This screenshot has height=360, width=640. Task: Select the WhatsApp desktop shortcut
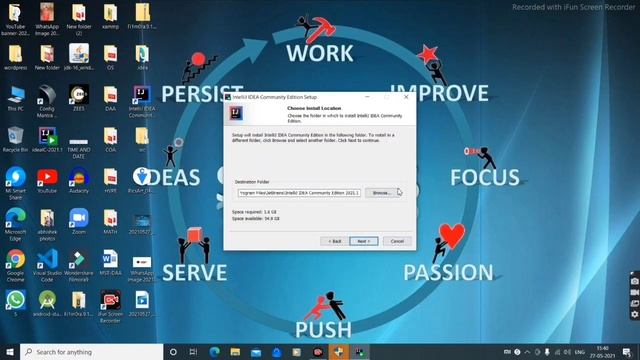tap(16, 304)
